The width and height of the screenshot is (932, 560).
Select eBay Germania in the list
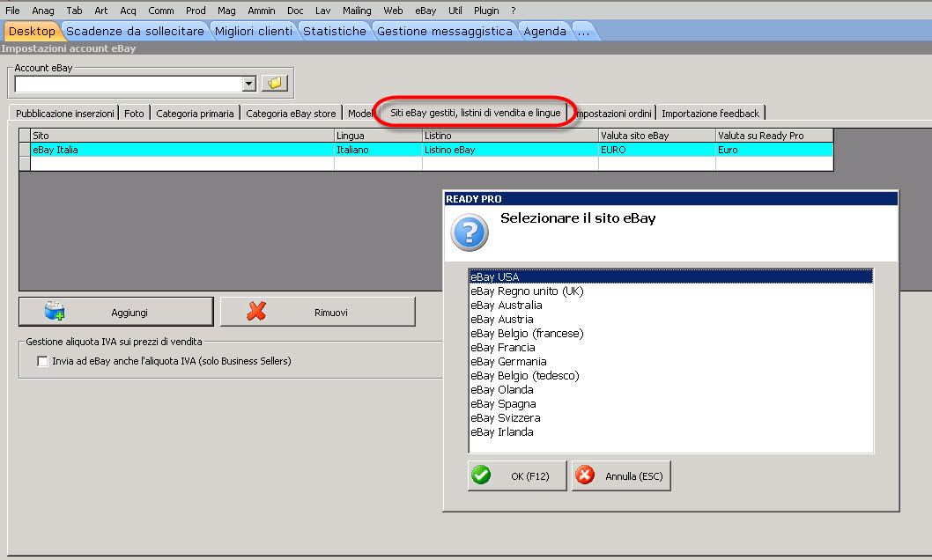point(670,362)
